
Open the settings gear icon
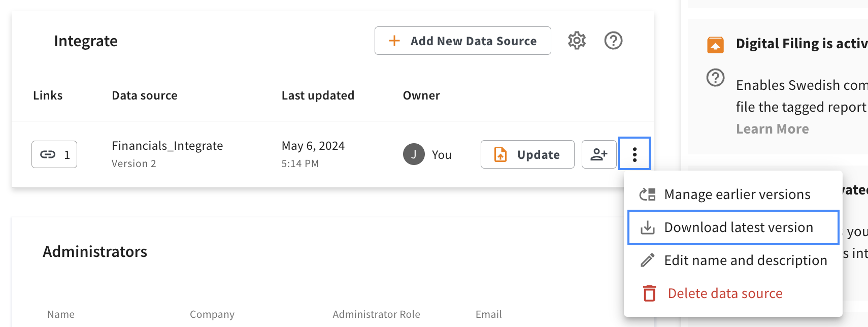coord(577,41)
